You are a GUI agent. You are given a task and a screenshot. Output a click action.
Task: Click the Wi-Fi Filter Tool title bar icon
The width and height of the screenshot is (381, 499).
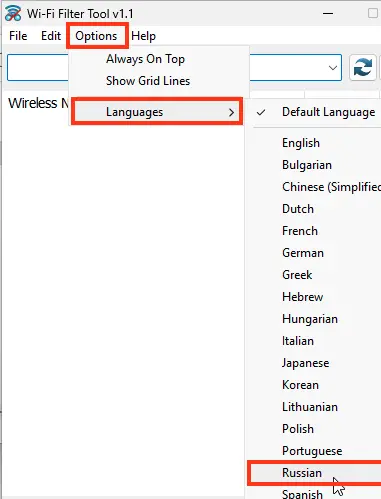tap(13, 14)
